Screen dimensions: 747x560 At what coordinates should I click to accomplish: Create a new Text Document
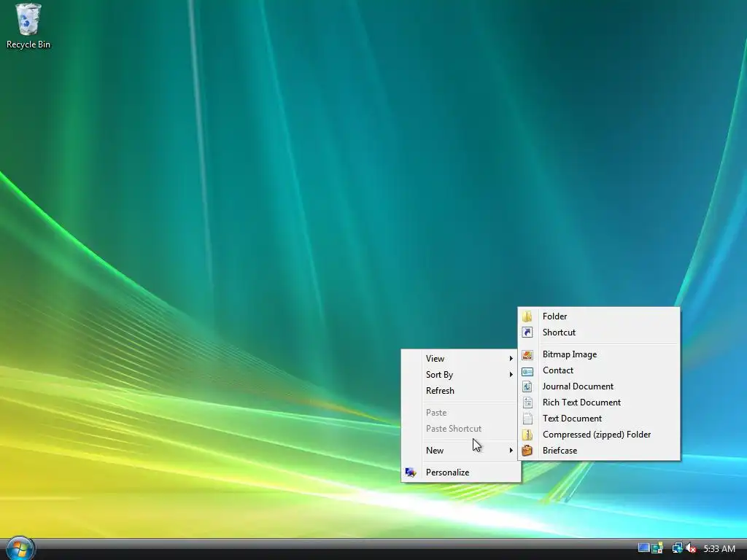point(599,419)
